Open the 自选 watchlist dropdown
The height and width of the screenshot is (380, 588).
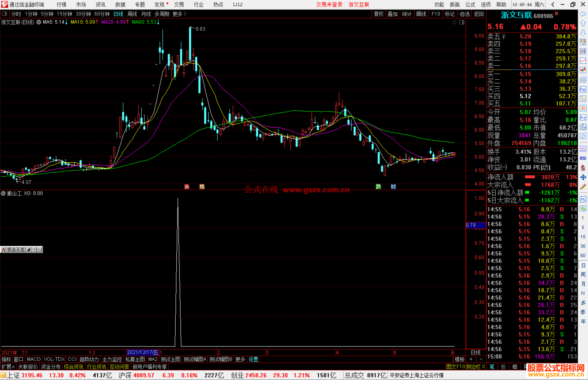[464, 14]
